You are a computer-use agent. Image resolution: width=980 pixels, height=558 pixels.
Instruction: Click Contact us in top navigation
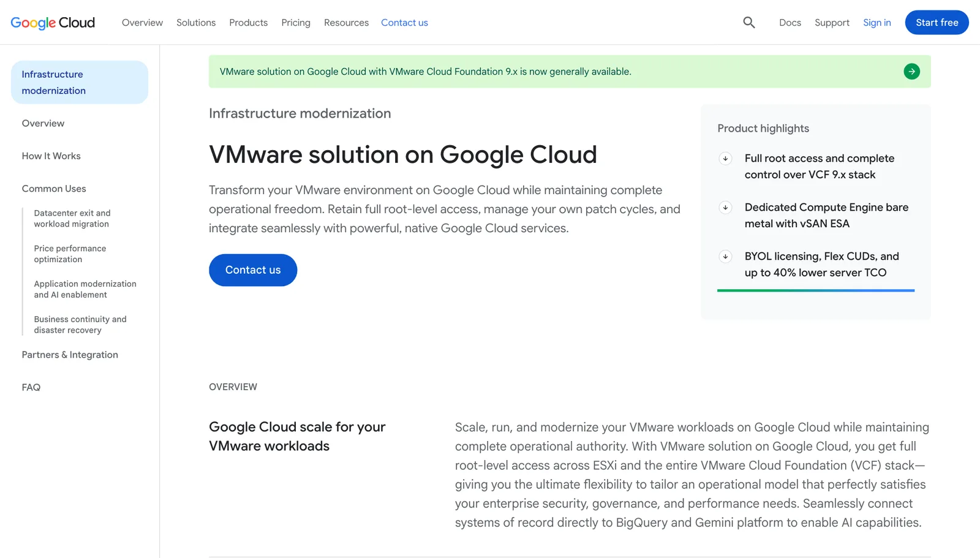coord(404,23)
